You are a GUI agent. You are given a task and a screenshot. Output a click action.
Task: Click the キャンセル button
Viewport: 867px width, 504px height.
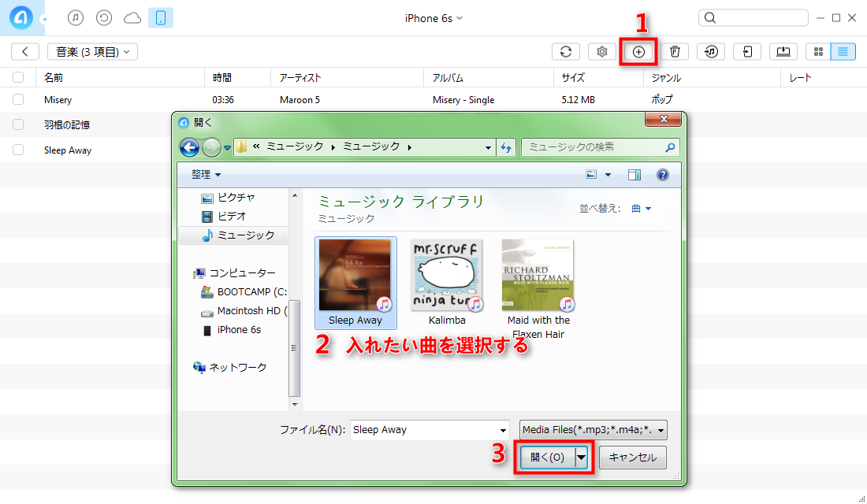click(633, 457)
